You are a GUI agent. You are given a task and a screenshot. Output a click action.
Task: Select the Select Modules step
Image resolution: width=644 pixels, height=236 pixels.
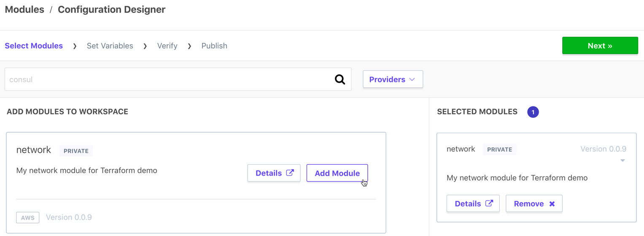click(34, 46)
